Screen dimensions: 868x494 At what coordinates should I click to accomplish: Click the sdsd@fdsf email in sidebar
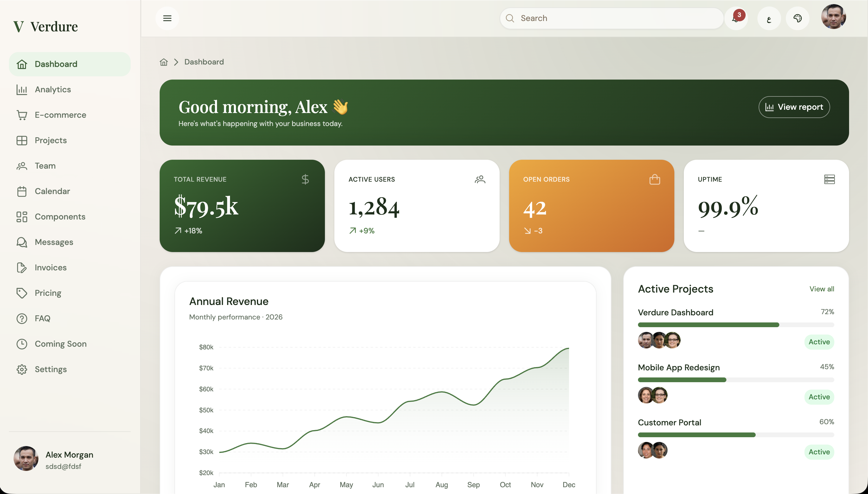[63, 466]
